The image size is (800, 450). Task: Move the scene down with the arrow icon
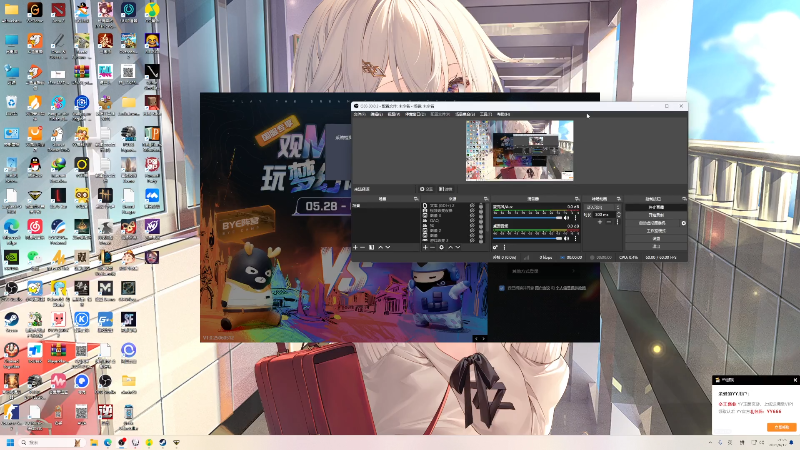(x=388, y=247)
